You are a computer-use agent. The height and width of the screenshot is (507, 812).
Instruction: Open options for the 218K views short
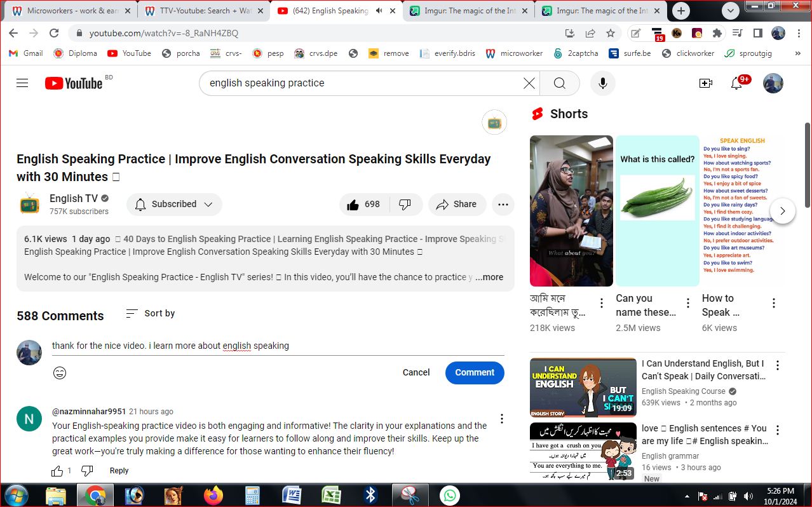coord(602,303)
